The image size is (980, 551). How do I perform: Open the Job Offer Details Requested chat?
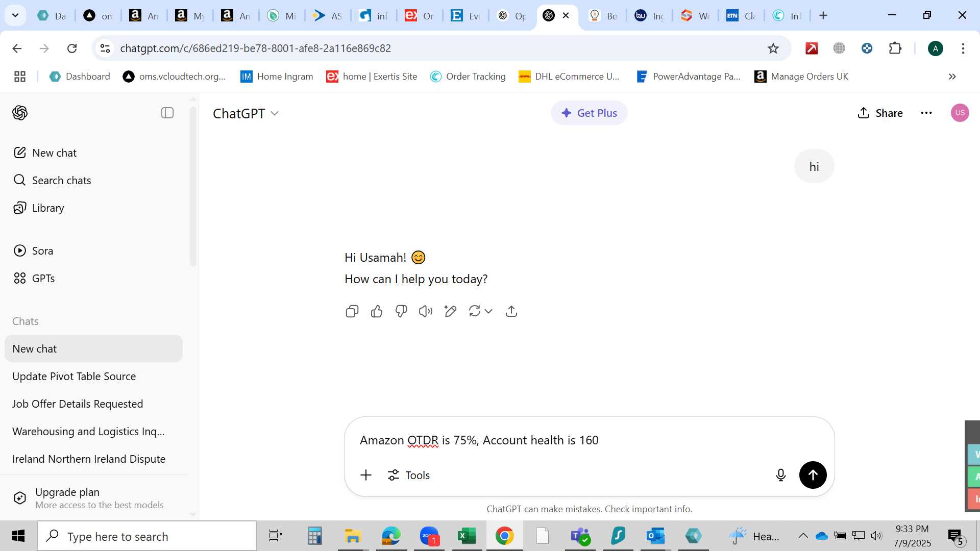pos(93,404)
